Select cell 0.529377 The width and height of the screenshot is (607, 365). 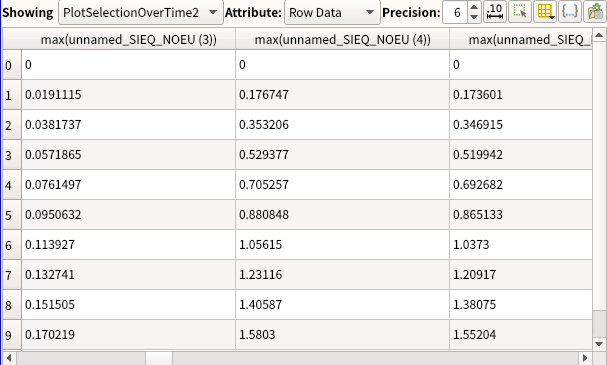(x=342, y=155)
